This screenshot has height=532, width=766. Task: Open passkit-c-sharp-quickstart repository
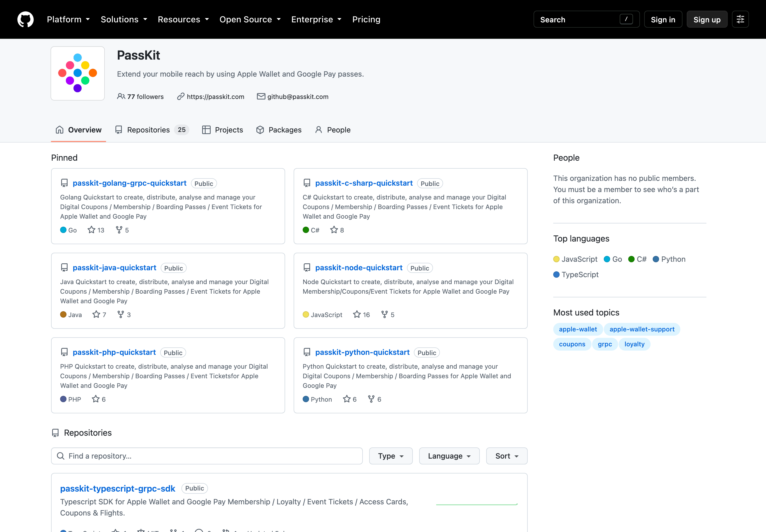coord(364,183)
